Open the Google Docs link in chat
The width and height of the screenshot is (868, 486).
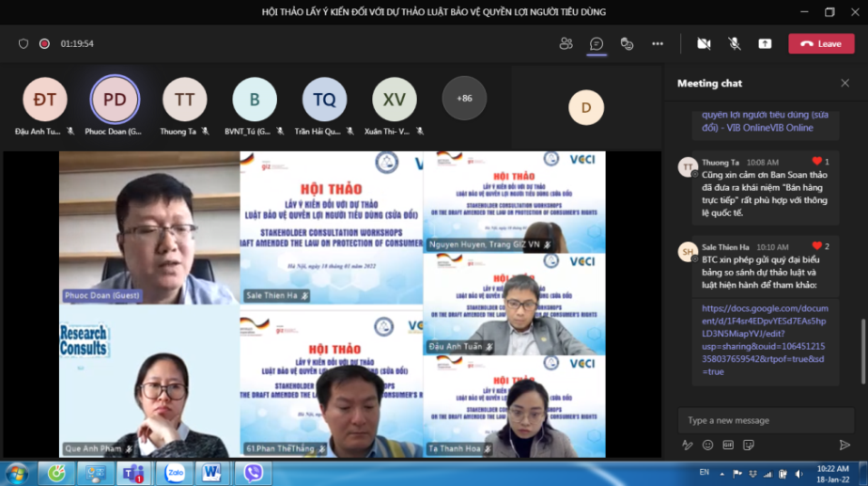pyautogui.click(x=764, y=339)
